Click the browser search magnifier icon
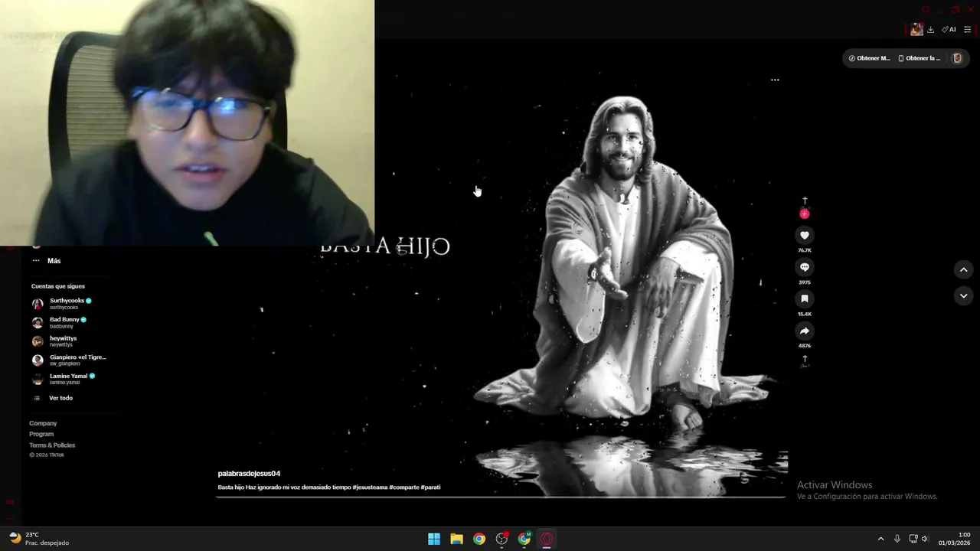 [x=926, y=9]
